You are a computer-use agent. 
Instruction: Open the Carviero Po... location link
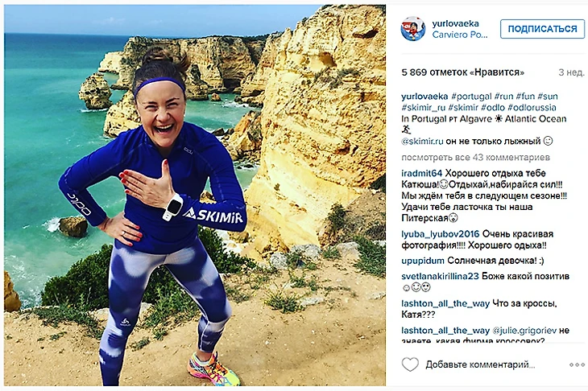(x=460, y=35)
